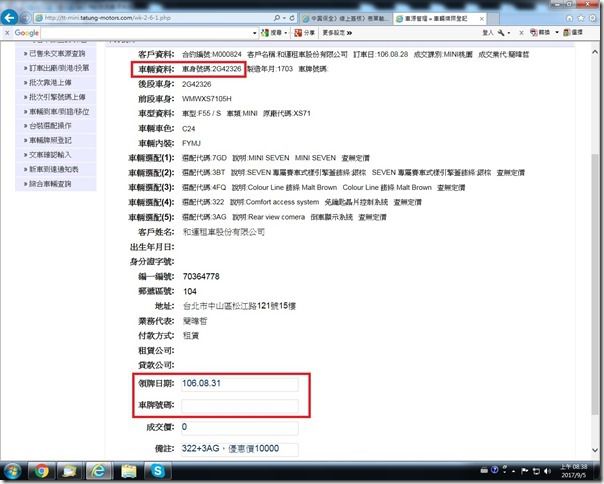Open the 新車到達通知表 sidebar link

pos(56,169)
